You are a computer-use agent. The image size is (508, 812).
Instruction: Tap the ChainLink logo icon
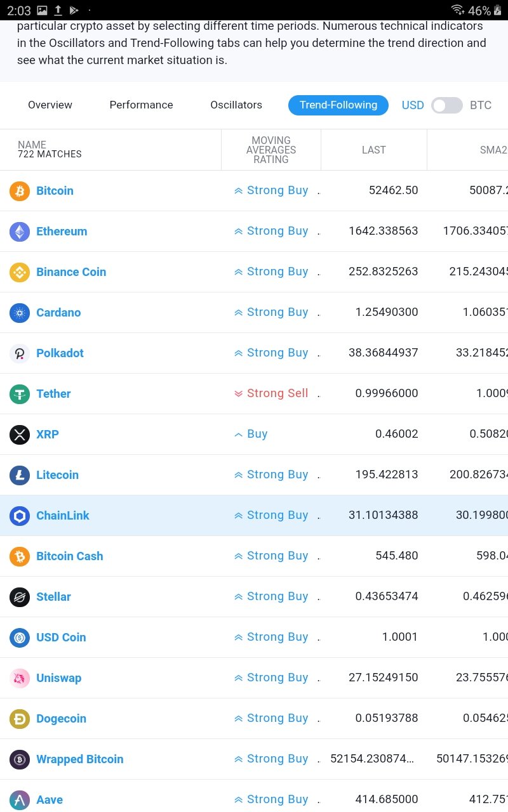tap(20, 516)
